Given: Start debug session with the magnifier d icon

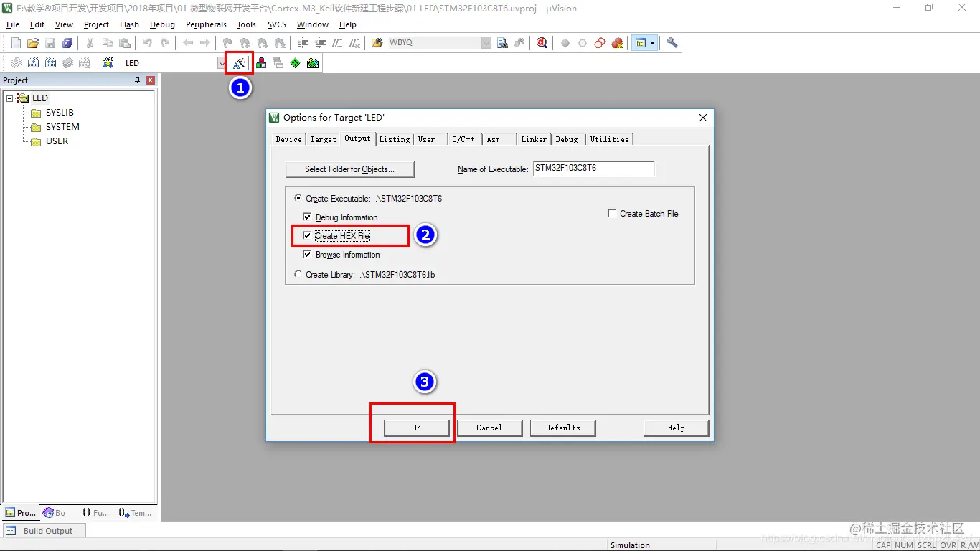Looking at the screenshot, I should tap(542, 43).
